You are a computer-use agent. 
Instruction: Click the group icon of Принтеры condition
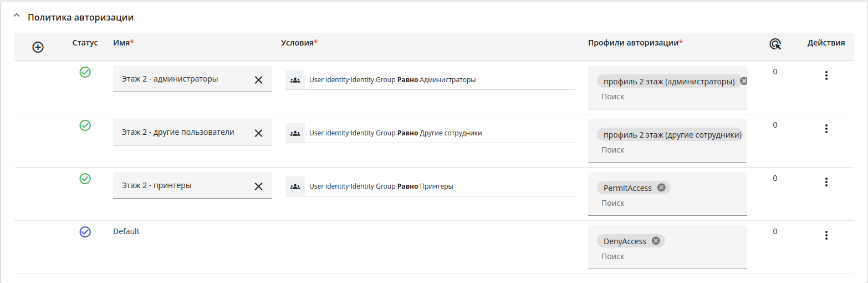click(x=295, y=186)
